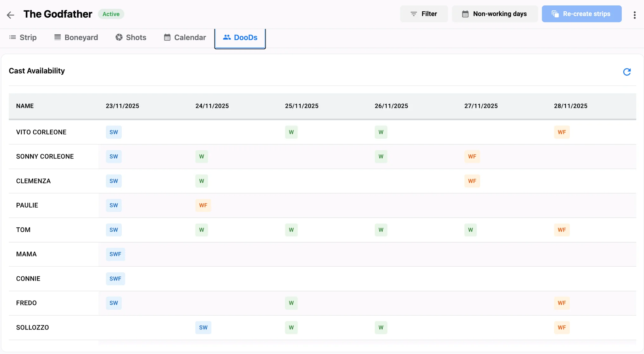Open the Filter button
The height and width of the screenshot is (354, 644).
tap(424, 14)
